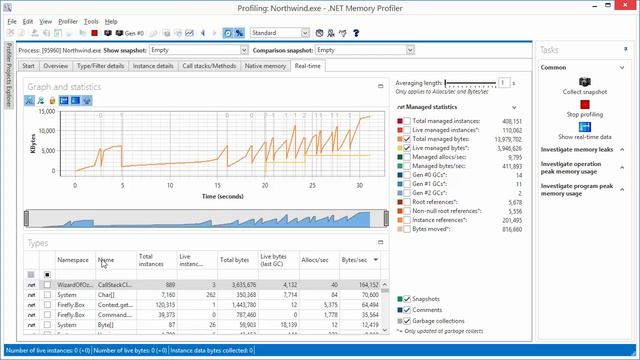Click the Averaging length value field

coord(504,83)
